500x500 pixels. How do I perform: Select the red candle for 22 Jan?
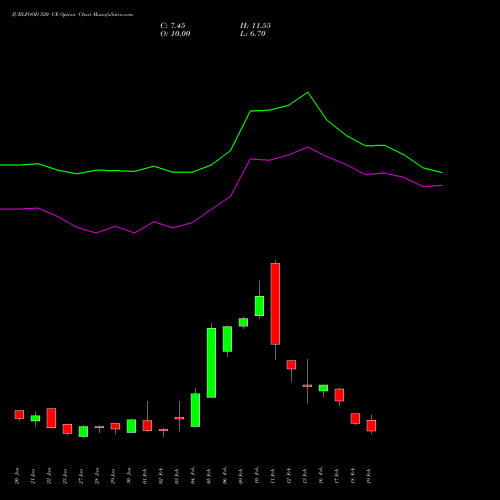(51, 418)
